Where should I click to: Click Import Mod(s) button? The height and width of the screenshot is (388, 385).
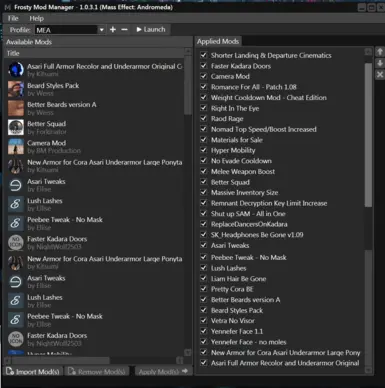point(33,371)
